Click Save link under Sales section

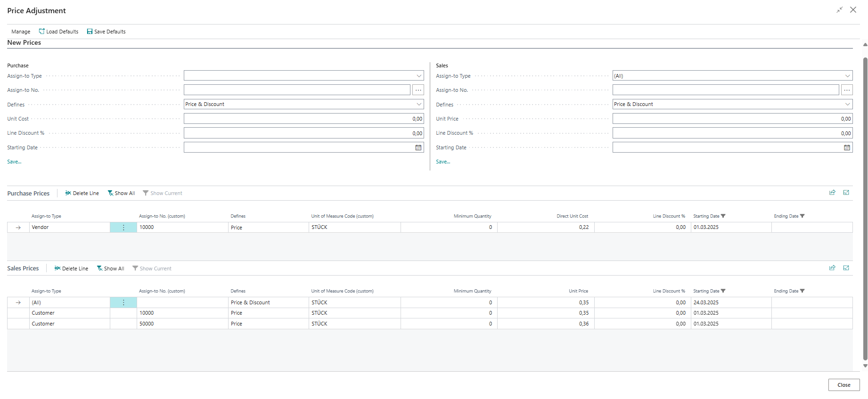click(x=443, y=162)
